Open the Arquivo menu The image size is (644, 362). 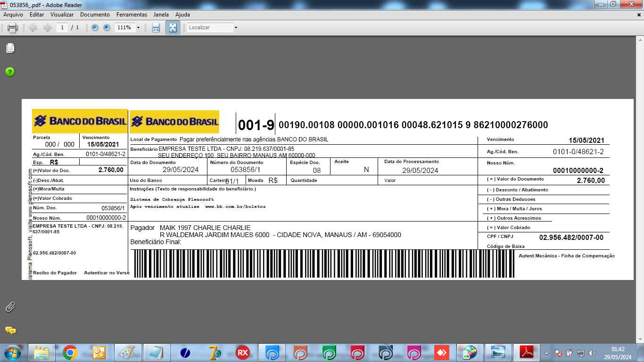click(x=13, y=15)
